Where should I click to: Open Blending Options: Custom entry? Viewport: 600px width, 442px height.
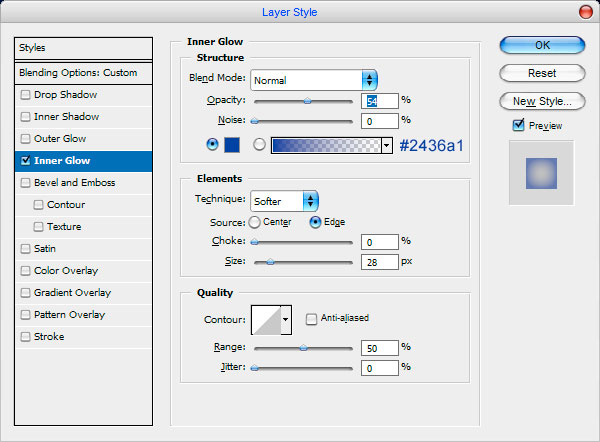83,73
